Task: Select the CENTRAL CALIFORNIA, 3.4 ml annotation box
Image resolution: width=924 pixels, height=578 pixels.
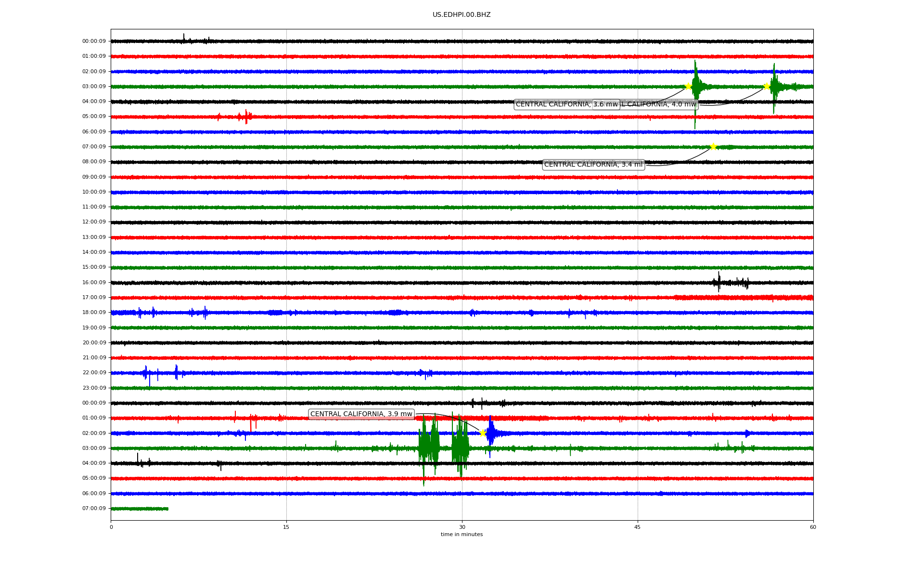Action: click(x=593, y=165)
